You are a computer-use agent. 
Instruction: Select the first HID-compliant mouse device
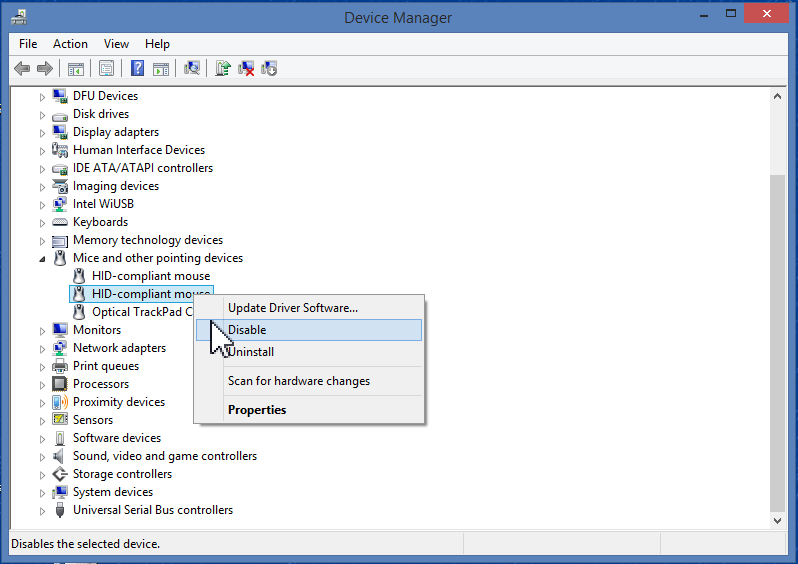click(150, 276)
